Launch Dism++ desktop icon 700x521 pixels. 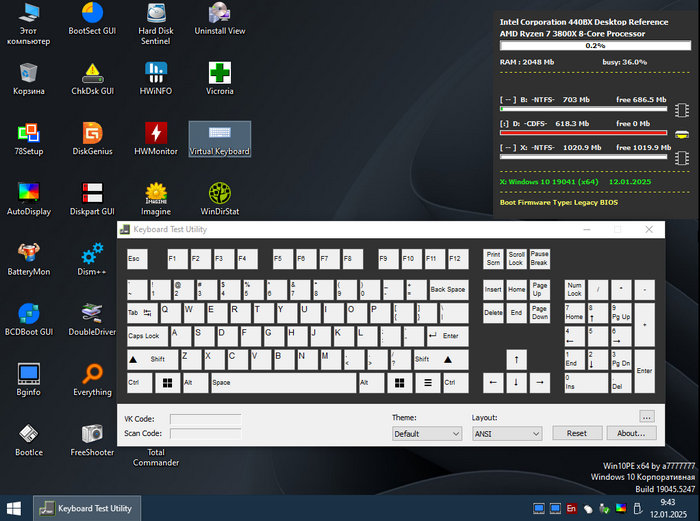tap(92, 260)
